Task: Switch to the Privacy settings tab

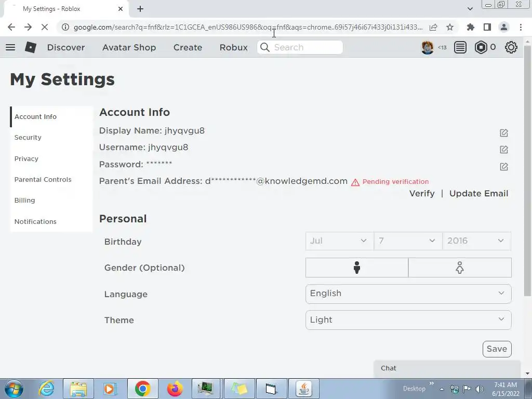Action: pos(51,158)
